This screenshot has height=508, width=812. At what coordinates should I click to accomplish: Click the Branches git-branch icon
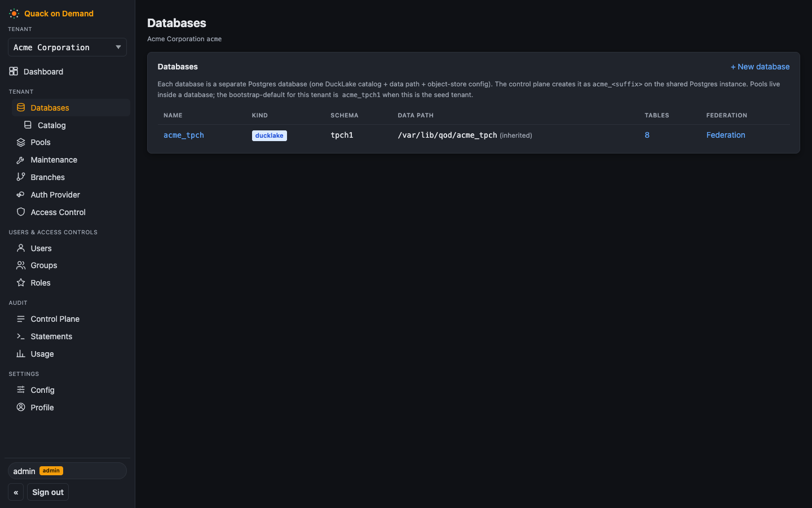tap(21, 177)
